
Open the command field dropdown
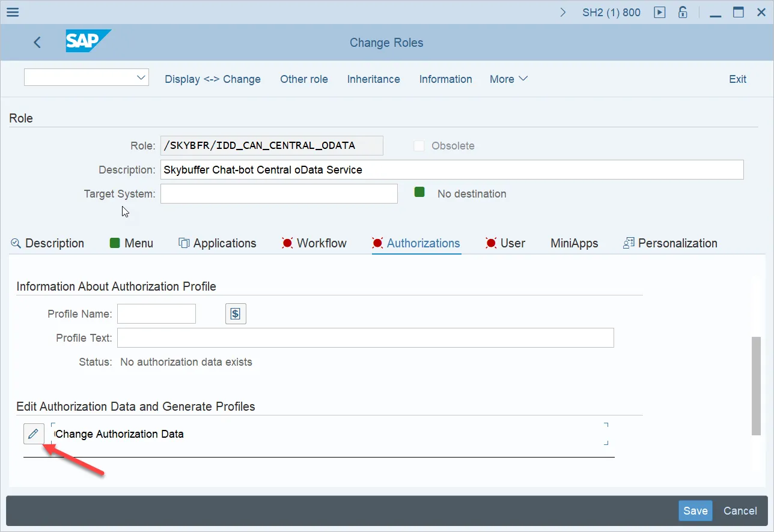click(x=142, y=77)
